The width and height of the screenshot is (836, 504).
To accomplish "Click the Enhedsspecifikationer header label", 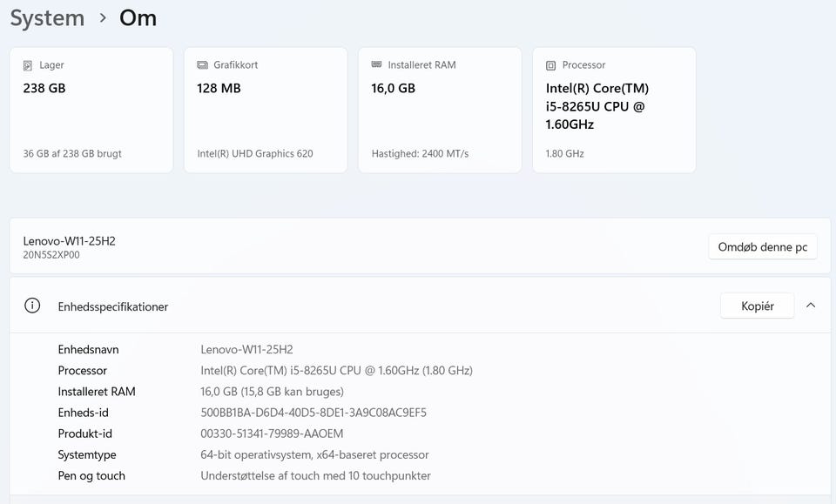I will [113, 306].
